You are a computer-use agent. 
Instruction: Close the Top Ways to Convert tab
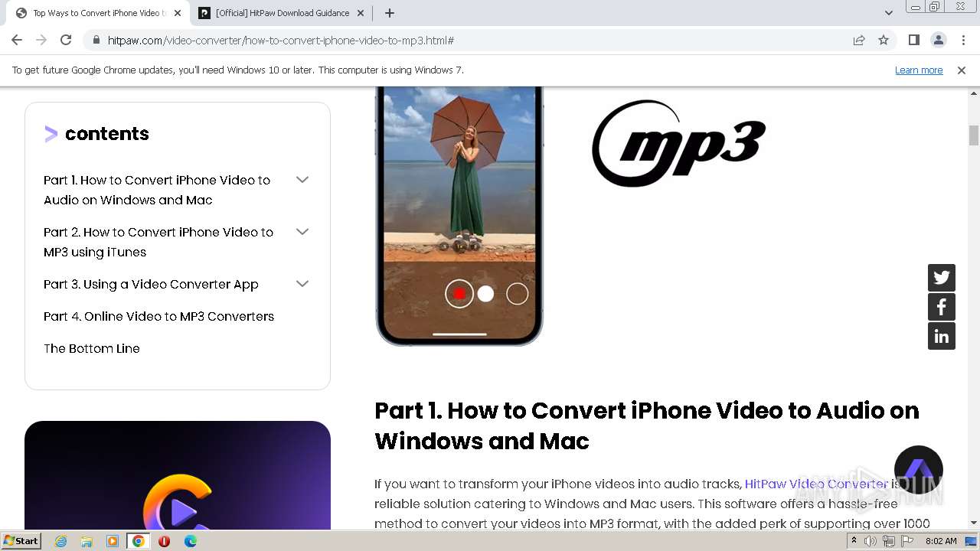(178, 13)
